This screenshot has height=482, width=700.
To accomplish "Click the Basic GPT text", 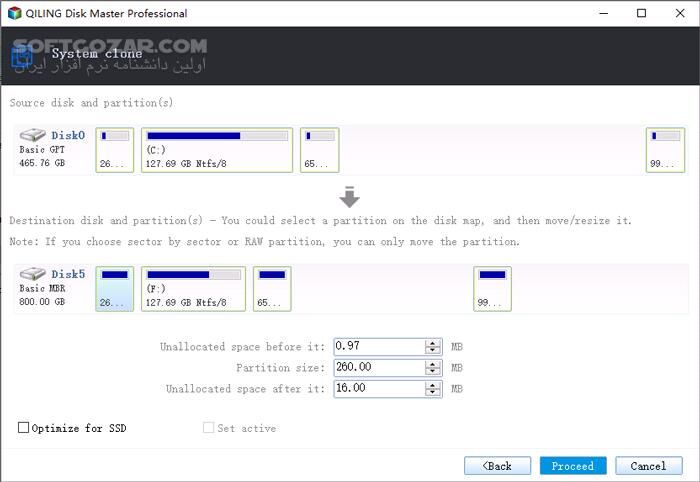I will pos(42,150).
